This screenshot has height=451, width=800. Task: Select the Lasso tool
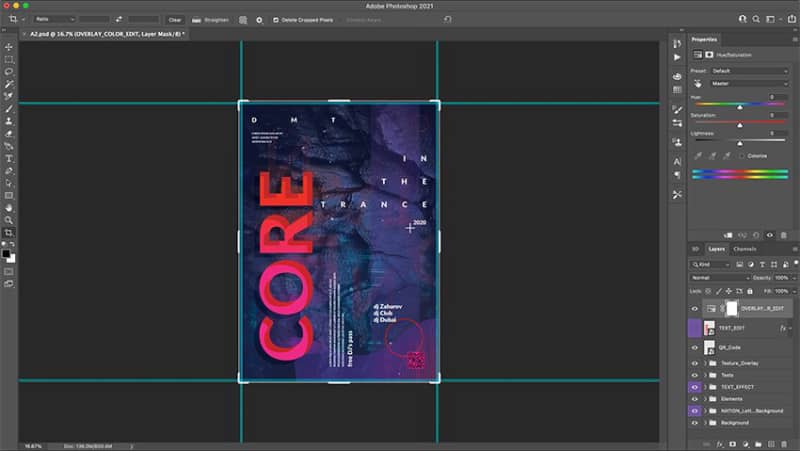(x=9, y=72)
